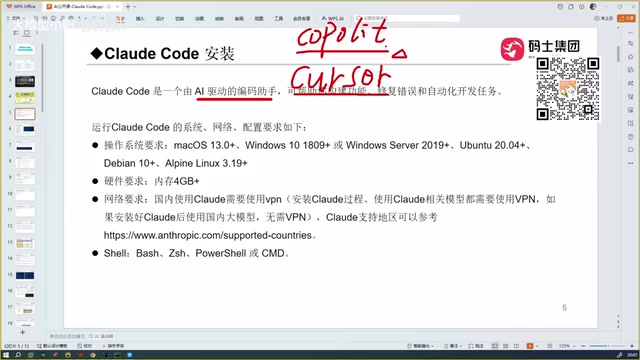Open slideshow options dropdown arrow

(537, 346)
